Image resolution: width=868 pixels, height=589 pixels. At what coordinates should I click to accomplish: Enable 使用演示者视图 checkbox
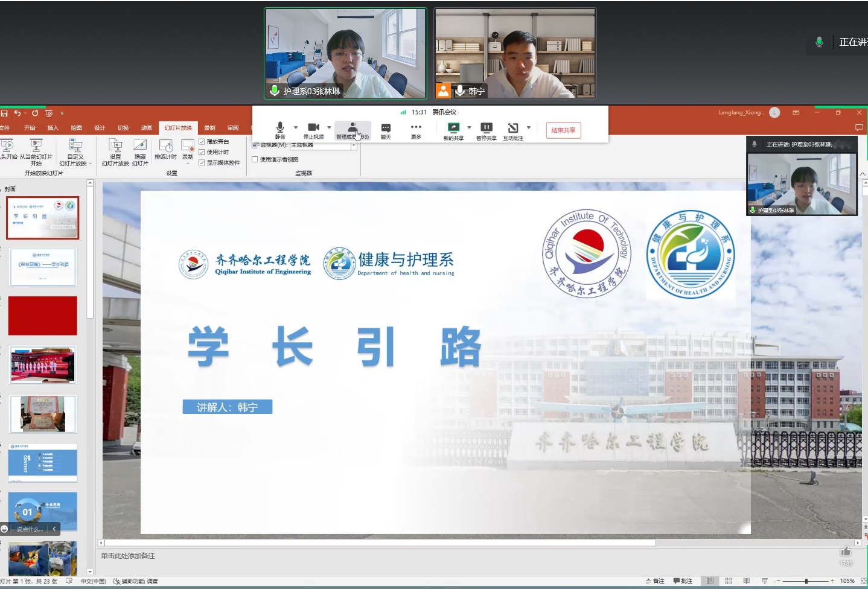255,159
